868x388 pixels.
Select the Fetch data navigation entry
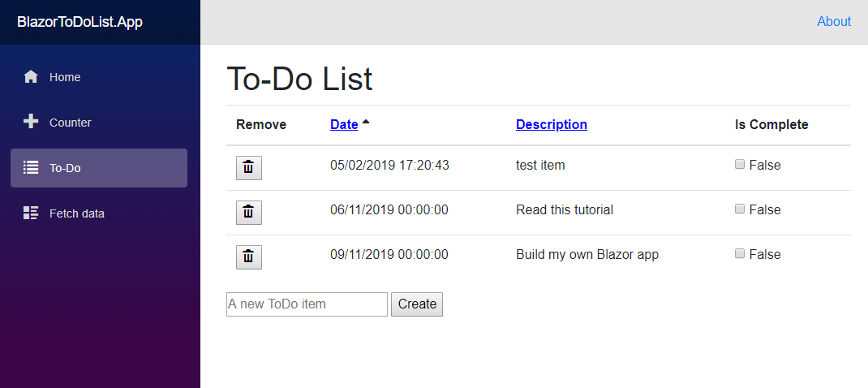(x=99, y=213)
